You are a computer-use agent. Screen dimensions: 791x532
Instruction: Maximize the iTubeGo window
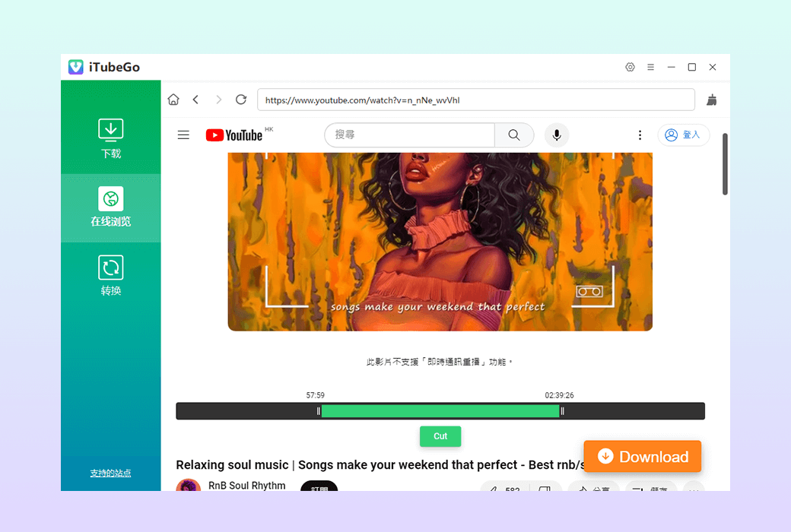(x=691, y=67)
